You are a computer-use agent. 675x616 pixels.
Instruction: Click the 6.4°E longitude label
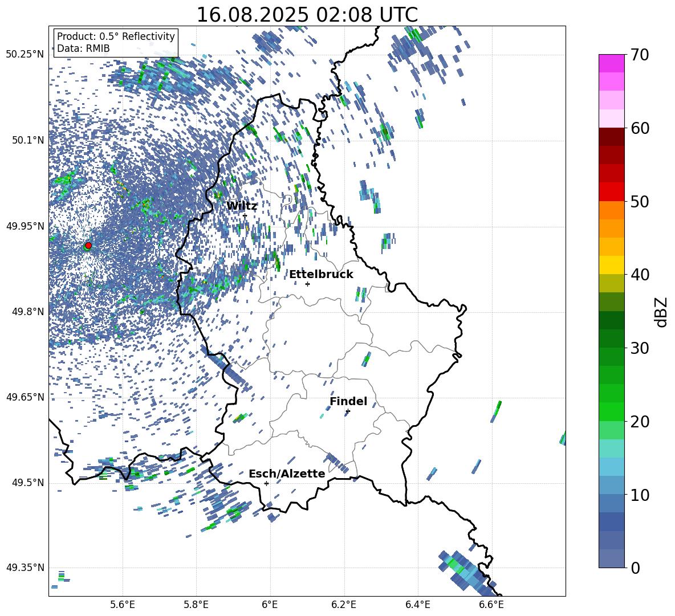click(x=417, y=605)
